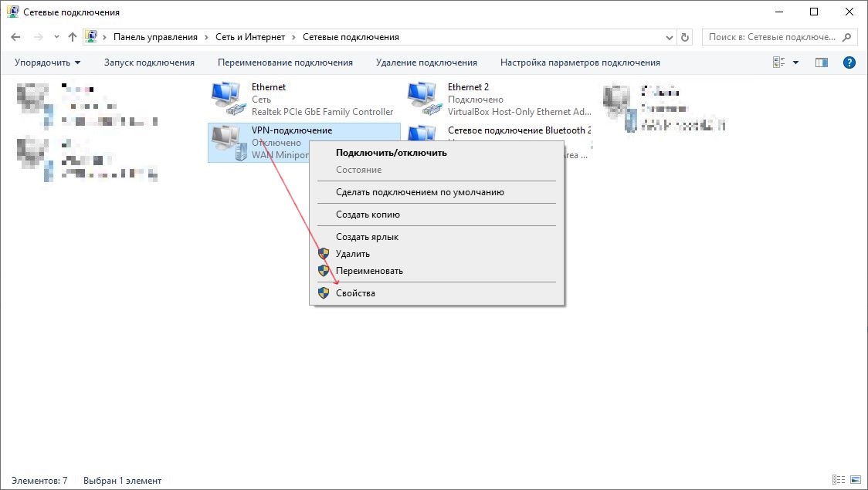This screenshot has width=868, height=490.
Task: Open the recent locations dropdown arrow
Action: 56,37
